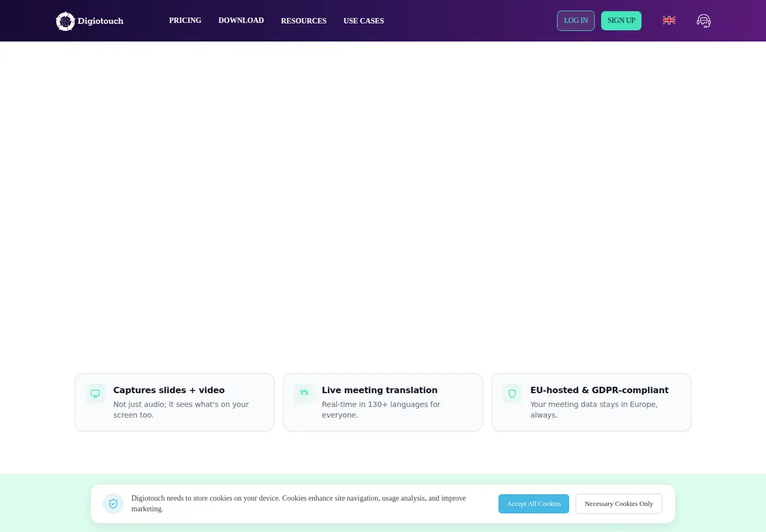This screenshot has width=766, height=532.
Task: Click the 'Captures slides + video' heading
Action: pos(169,390)
